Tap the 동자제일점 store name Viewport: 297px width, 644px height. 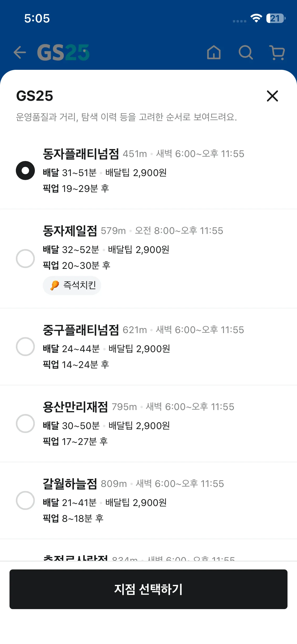pyautogui.click(x=70, y=231)
